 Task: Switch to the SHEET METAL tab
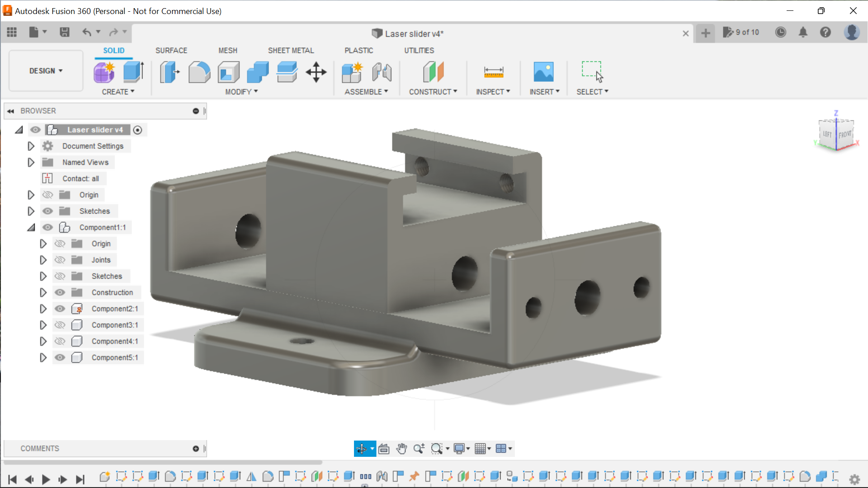click(291, 51)
